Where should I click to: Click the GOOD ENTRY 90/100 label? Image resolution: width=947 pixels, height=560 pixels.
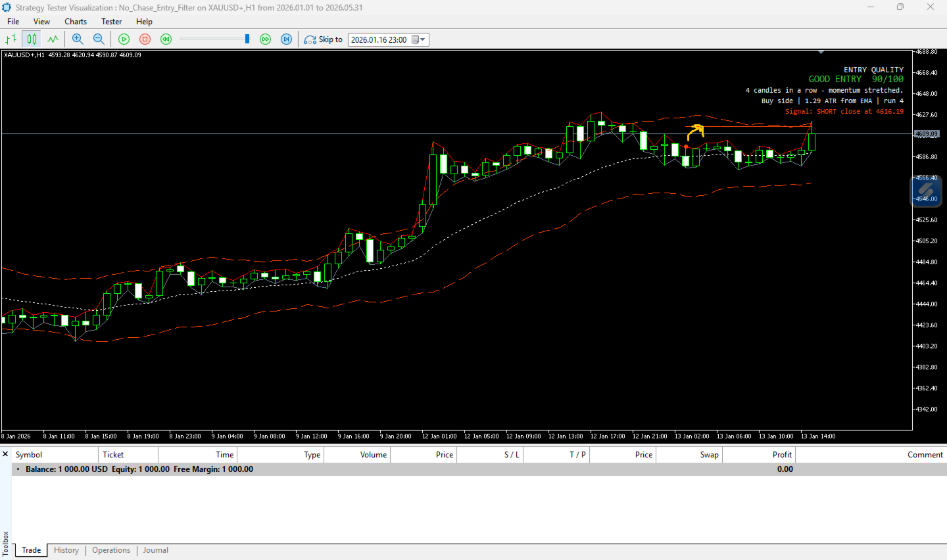tap(856, 79)
